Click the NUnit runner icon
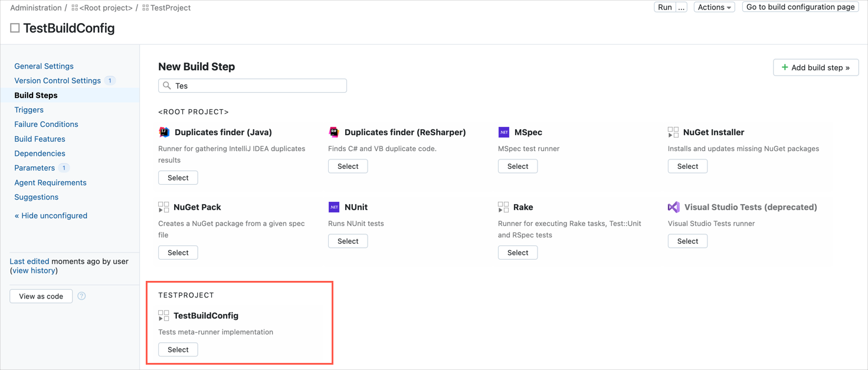The height and width of the screenshot is (370, 868). (334, 207)
